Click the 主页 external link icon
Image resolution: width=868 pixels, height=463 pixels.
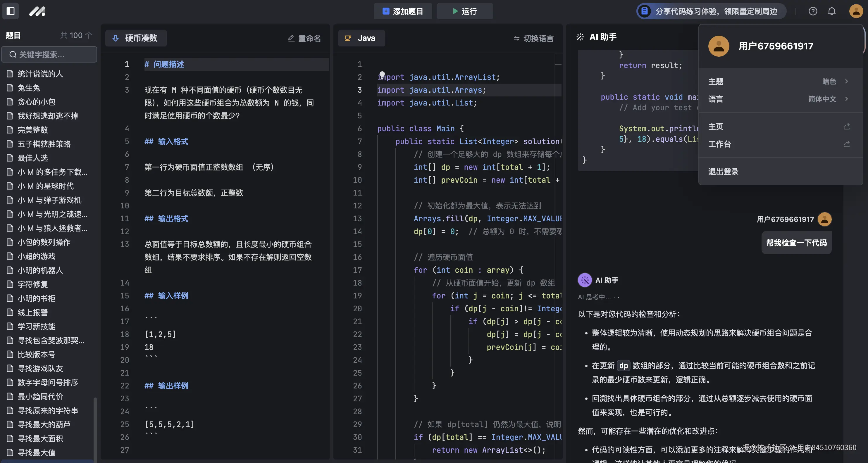pos(846,127)
